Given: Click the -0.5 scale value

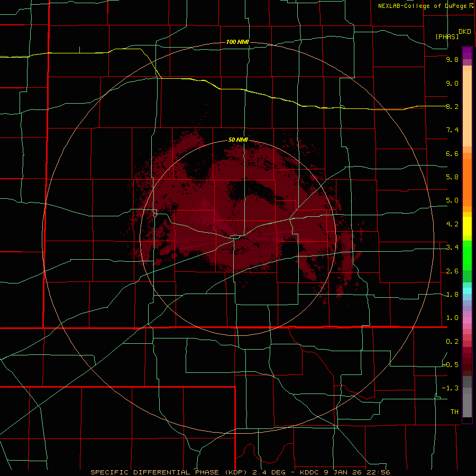Looking at the screenshot, I should point(450,365).
